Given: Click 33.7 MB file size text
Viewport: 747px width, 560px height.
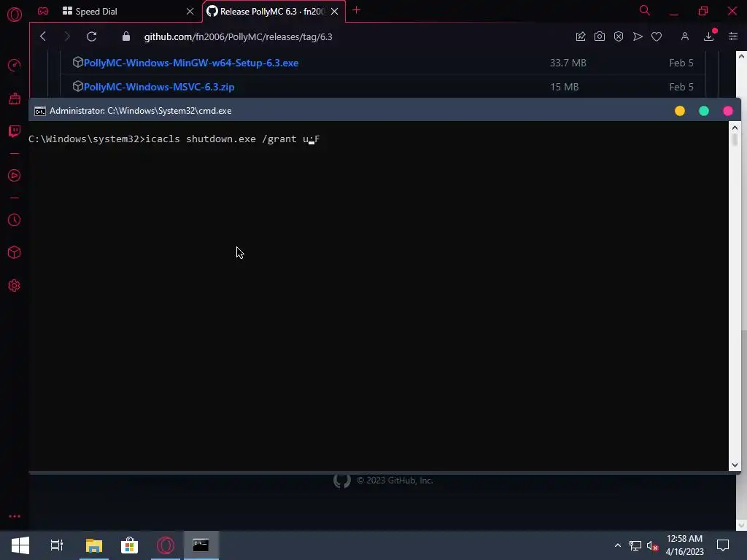Looking at the screenshot, I should (568, 63).
